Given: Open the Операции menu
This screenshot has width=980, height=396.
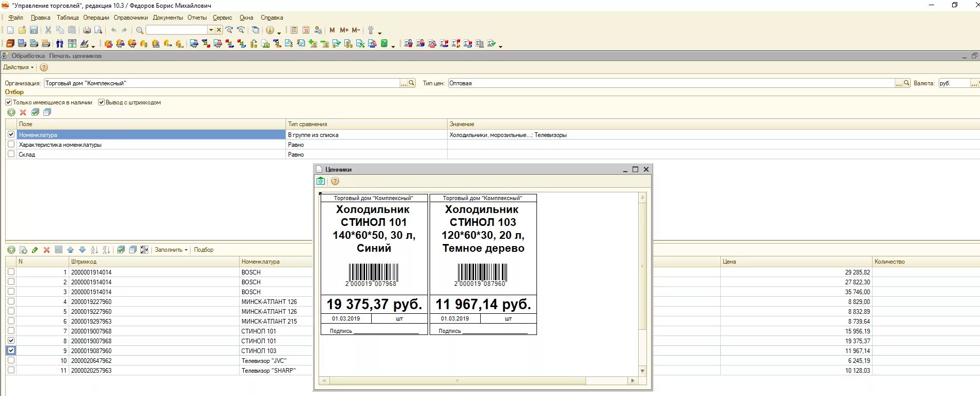Looking at the screenshot, I should [x=96, y=18].
